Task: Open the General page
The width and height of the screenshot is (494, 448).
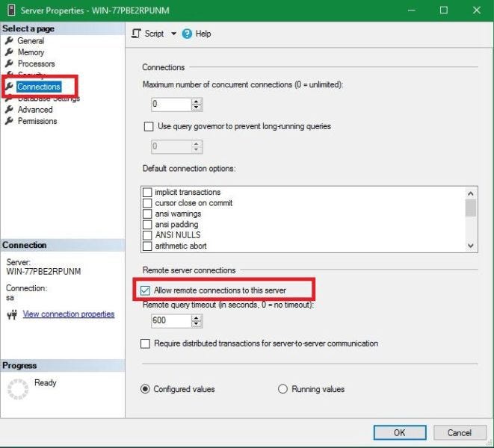Action: (31, 41)
